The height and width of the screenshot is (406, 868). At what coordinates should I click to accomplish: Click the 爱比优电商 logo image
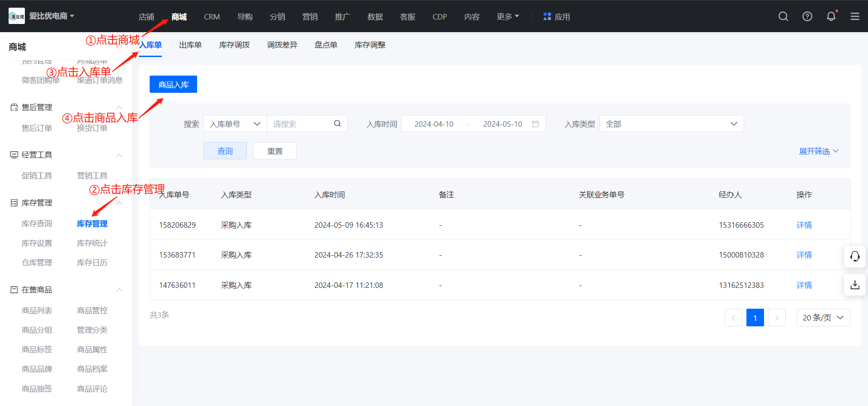coord(17,16)
